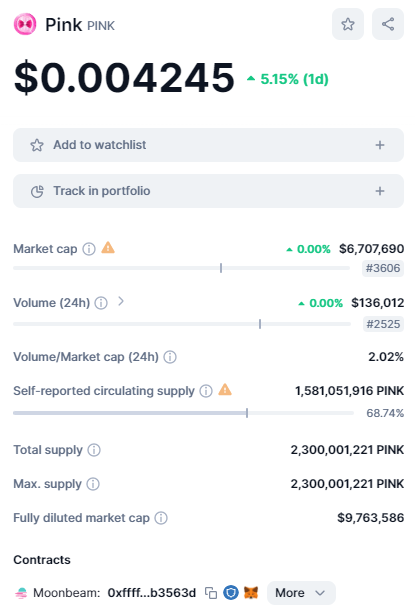Open circulating supply info icon
The width and height of the screenshot is (416, 612).
coord(206,391)
